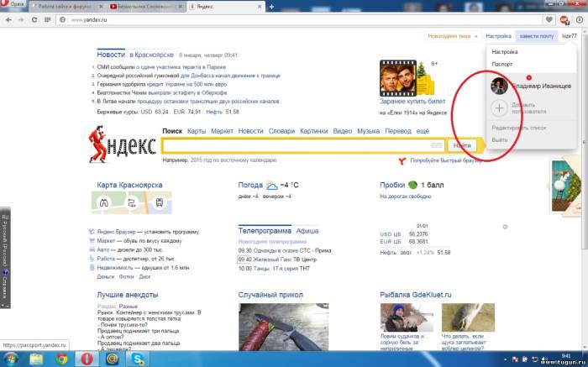Open new tab with plus button
This screenshot has width=588, height=367.
tap(271, 7)
